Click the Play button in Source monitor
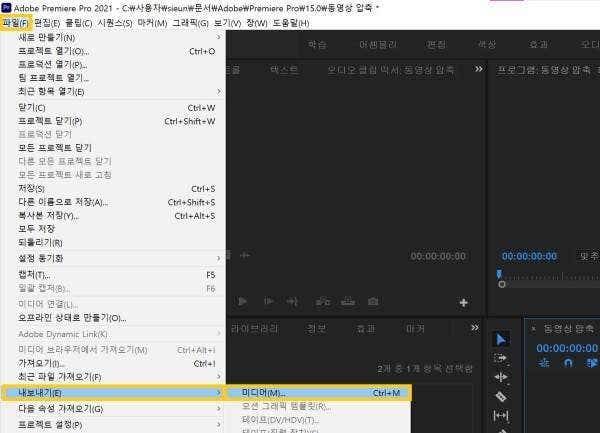600x433 pixels. point(242,301)
